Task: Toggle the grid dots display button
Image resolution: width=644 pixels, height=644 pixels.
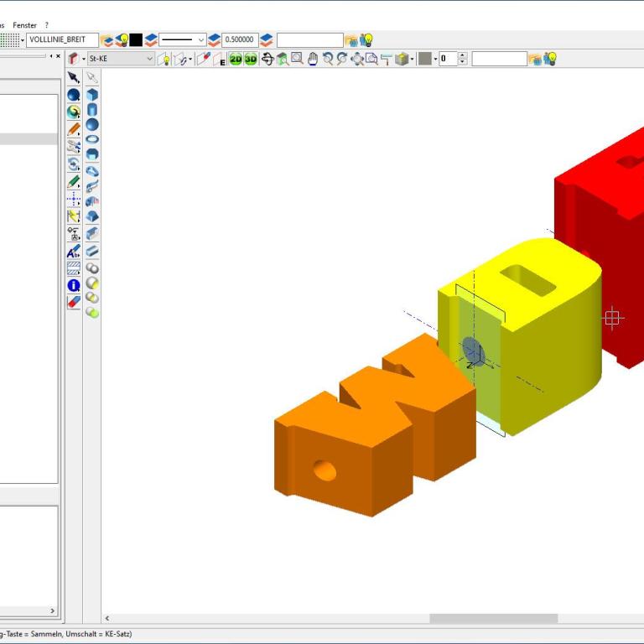Action: click(9, 39)
